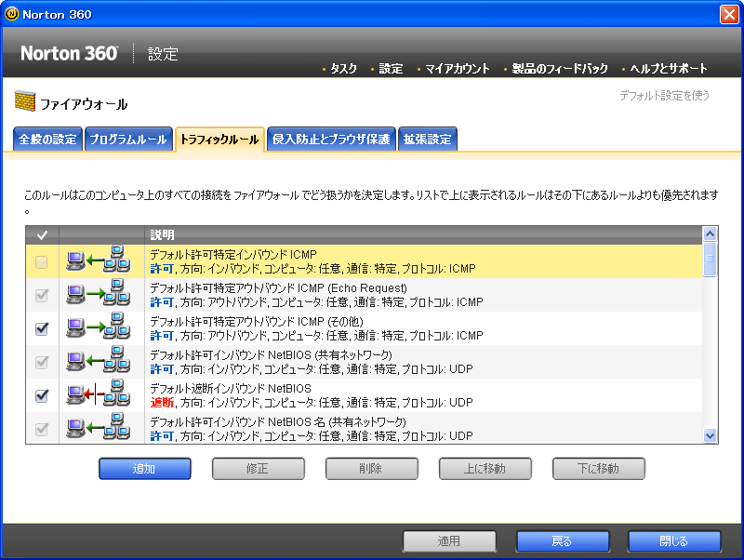The image size is (744, 560).
Task: Select rule text デフォルト遮断インバウンド NetBIOS
Action: click(231, 388)
